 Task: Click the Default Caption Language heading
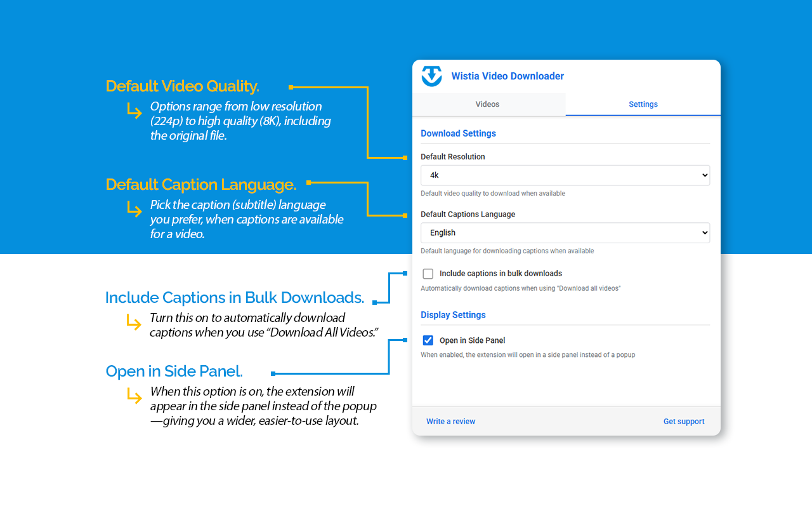click(201, 185)
